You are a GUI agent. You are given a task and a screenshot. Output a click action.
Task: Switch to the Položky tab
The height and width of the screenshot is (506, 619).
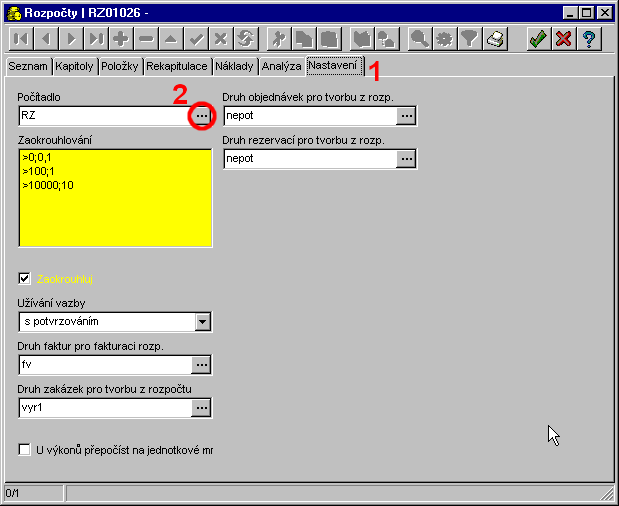click(120, 66)
